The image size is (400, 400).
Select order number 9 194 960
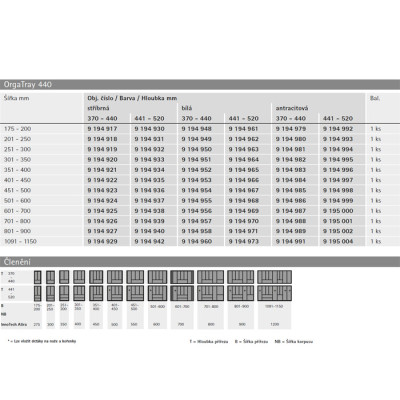point(196,241)
